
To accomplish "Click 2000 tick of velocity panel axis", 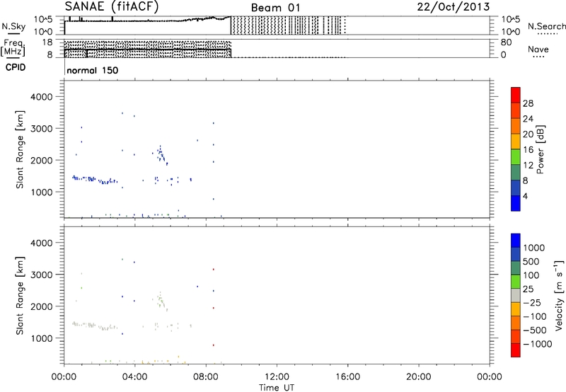I will [41, 306].
